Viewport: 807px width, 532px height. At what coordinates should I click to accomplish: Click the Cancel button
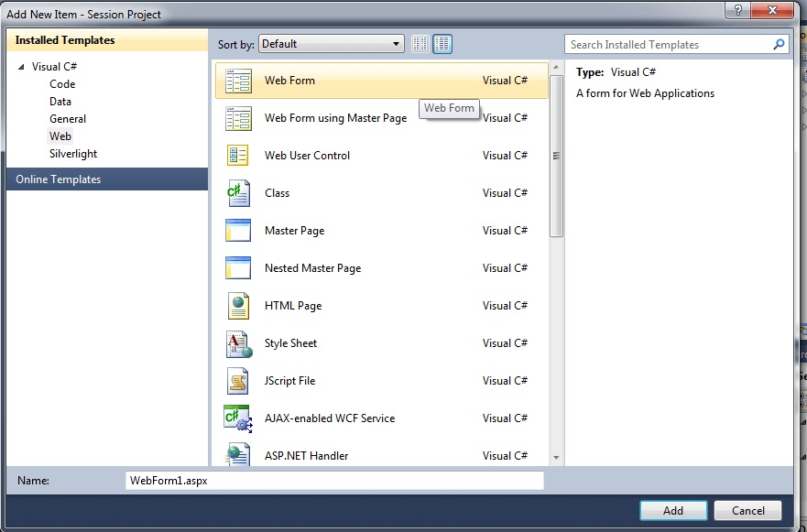pos(747,511)
